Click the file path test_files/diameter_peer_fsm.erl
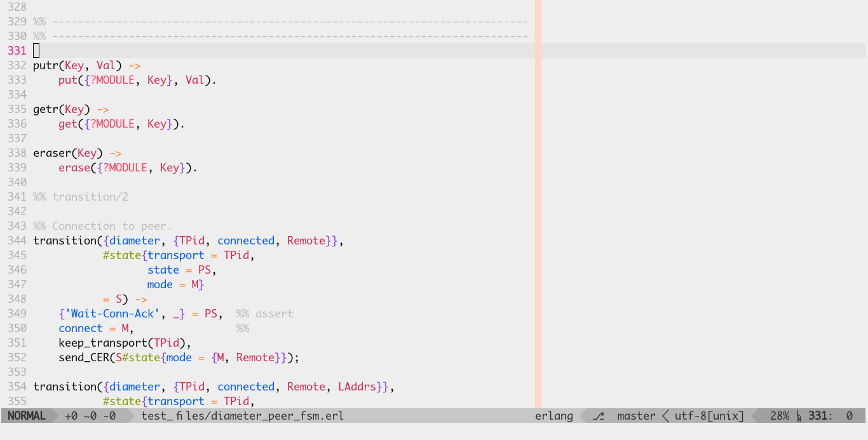This screenshot has height=440, width=868. click(243, 416)
